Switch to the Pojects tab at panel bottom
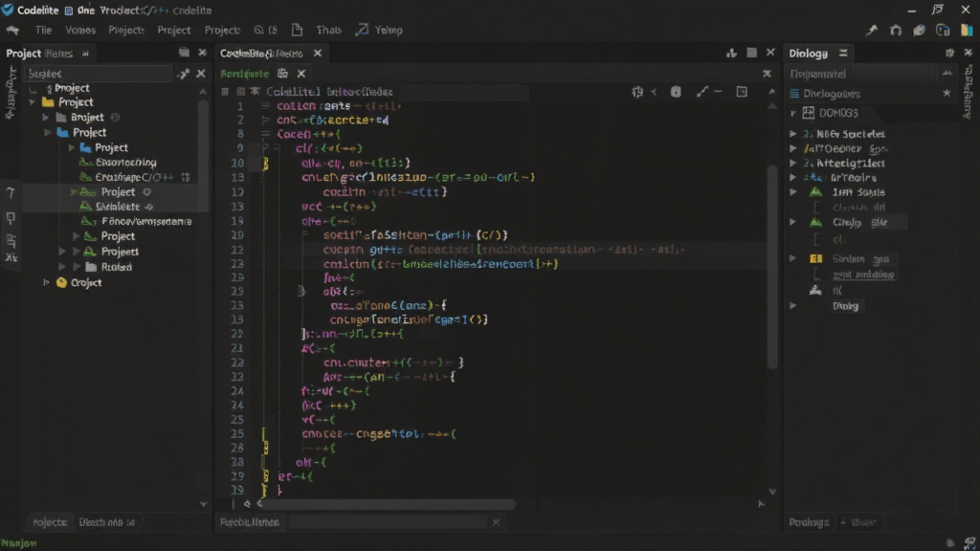The image size is (980, 551). (50, 522)
